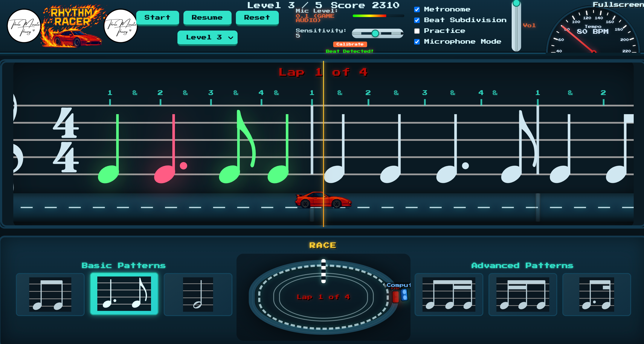The image size is (644, 344).
Task: Adjust the Sensitivity slider knob
Action: tap(375, 33)
